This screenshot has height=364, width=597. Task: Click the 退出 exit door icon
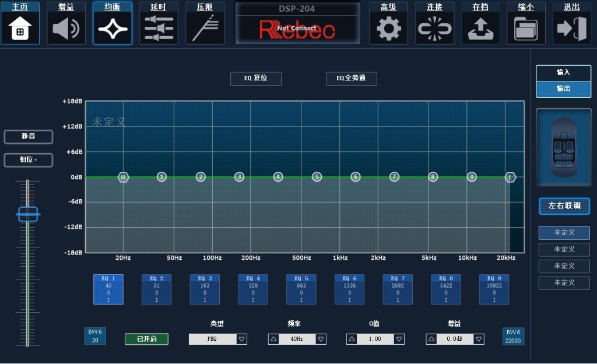[572, 23]
